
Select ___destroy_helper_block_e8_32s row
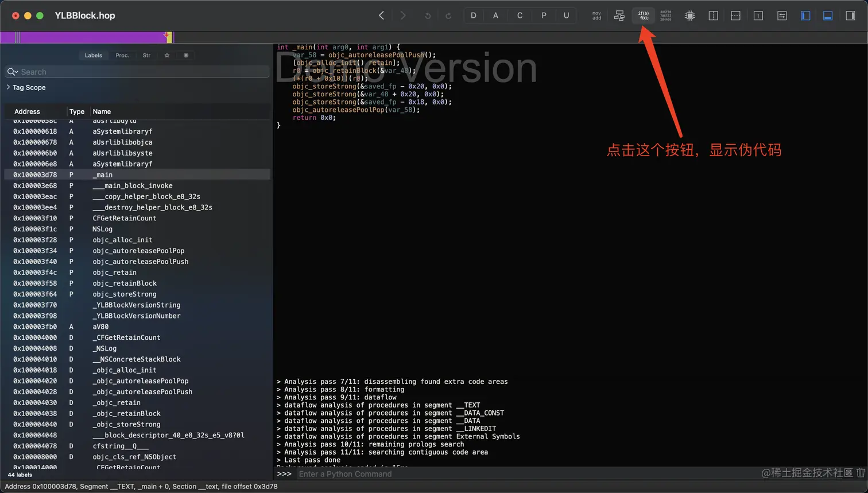[x=137, y=208]
